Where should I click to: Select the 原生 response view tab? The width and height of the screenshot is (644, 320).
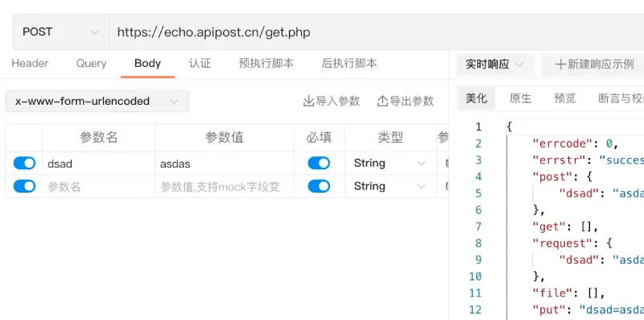520,98
